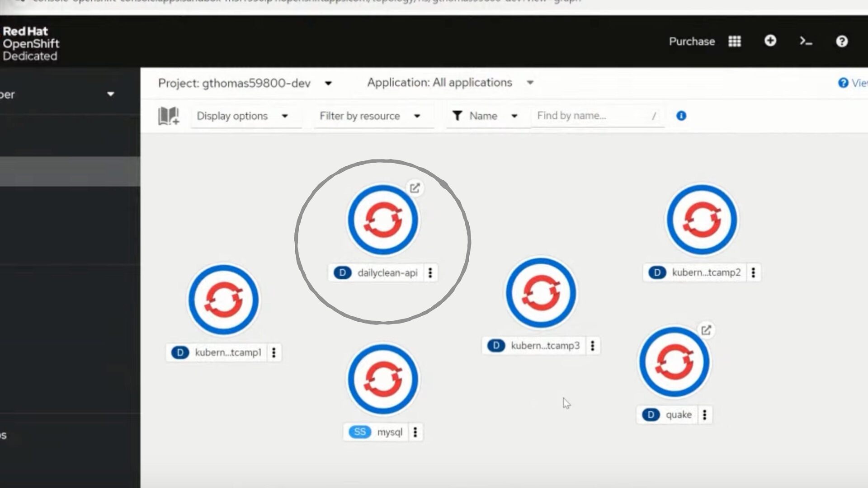Open kebab menu for kubern...tcamp2

(x=753, y=272)
